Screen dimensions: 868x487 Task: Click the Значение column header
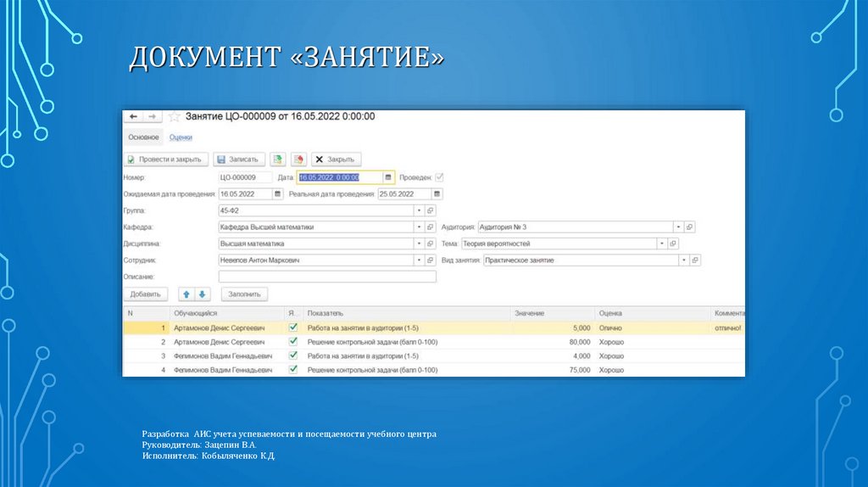(x=552, y=313)
